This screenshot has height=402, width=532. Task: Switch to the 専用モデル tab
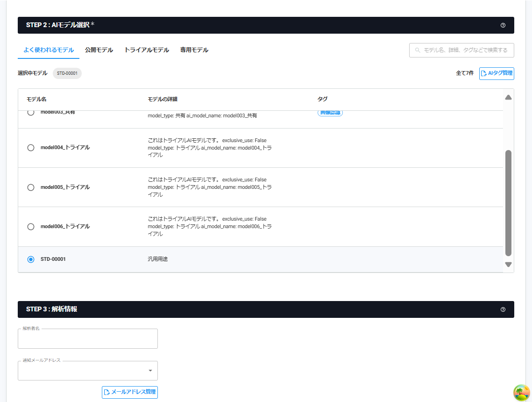(194, 50)
